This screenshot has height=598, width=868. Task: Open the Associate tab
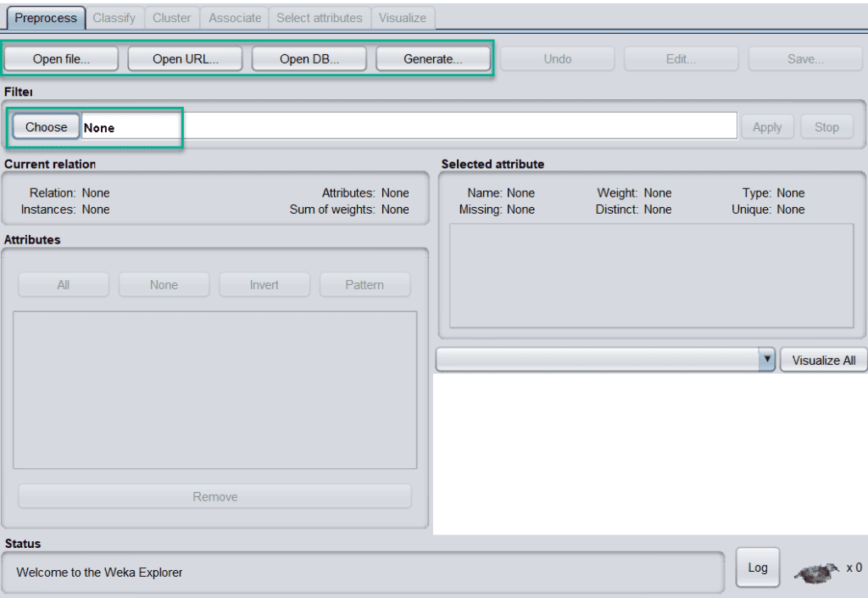pyautogui.click(x=235, y=17)
